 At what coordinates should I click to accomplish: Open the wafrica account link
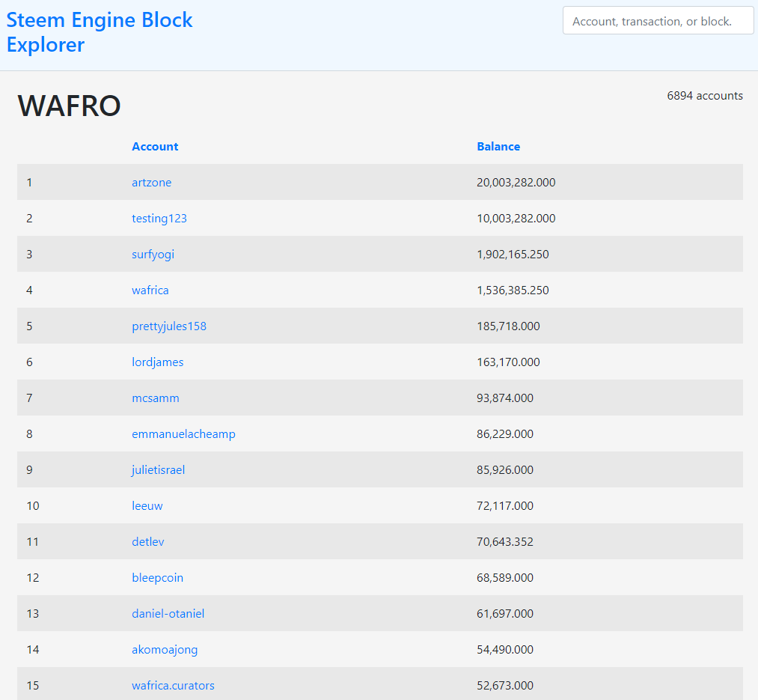(x=150, y=290)
